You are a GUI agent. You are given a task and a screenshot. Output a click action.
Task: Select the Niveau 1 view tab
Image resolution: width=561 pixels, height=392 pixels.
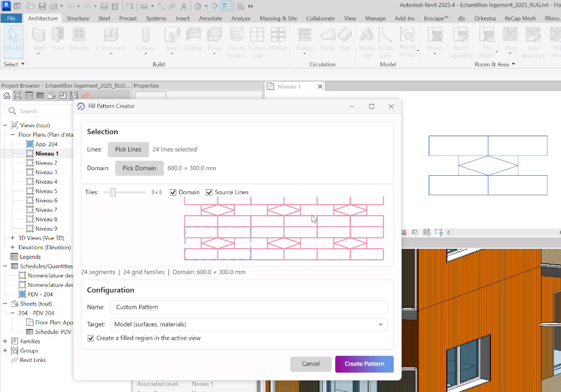289,87
